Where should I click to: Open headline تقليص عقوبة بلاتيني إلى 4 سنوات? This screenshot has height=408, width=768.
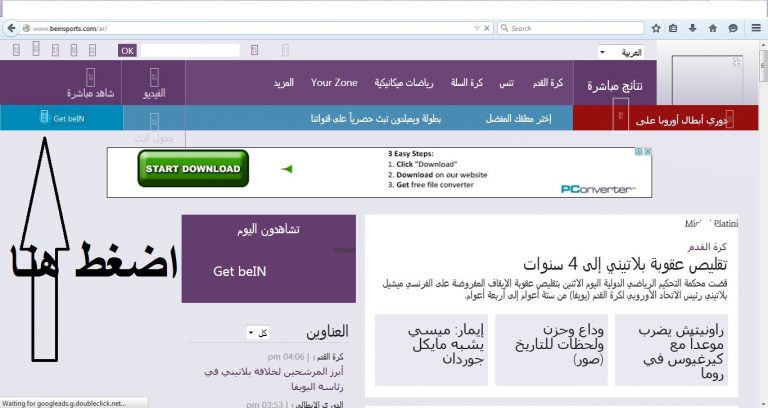click(x=625, y=265)
